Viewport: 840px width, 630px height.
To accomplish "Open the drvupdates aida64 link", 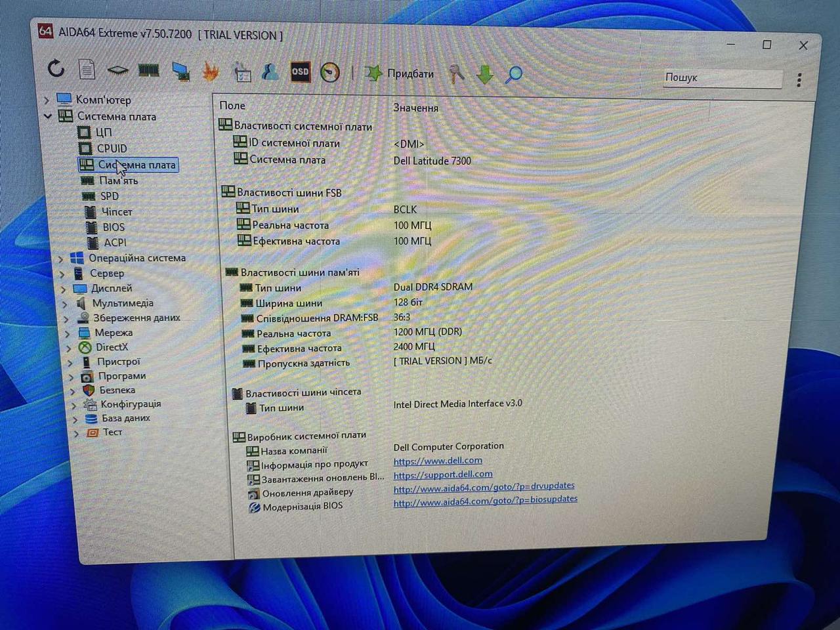I will (484, 486).
